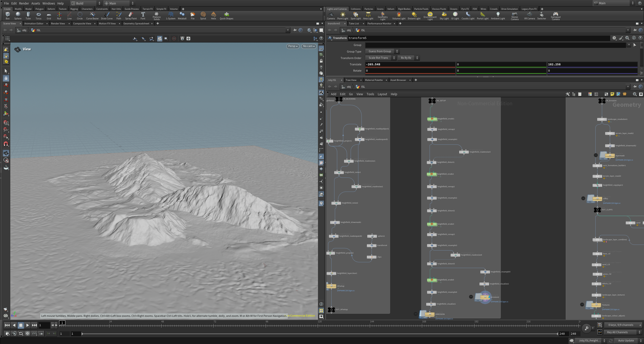This screenshot has height=344, width=644.
Task: Click the obj path button in the viewport pane
Action: coord(22,30)
